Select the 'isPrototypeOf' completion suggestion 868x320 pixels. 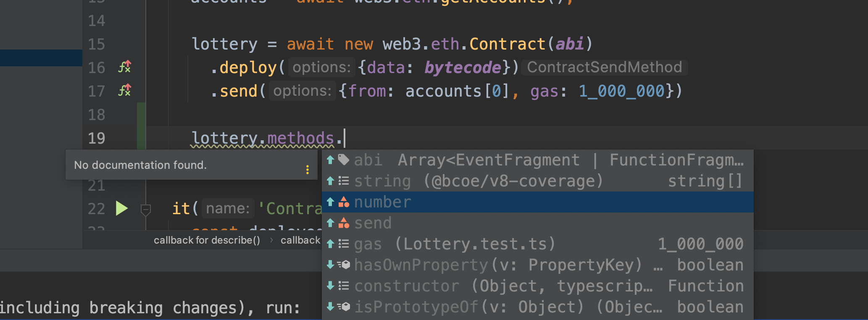537,307
